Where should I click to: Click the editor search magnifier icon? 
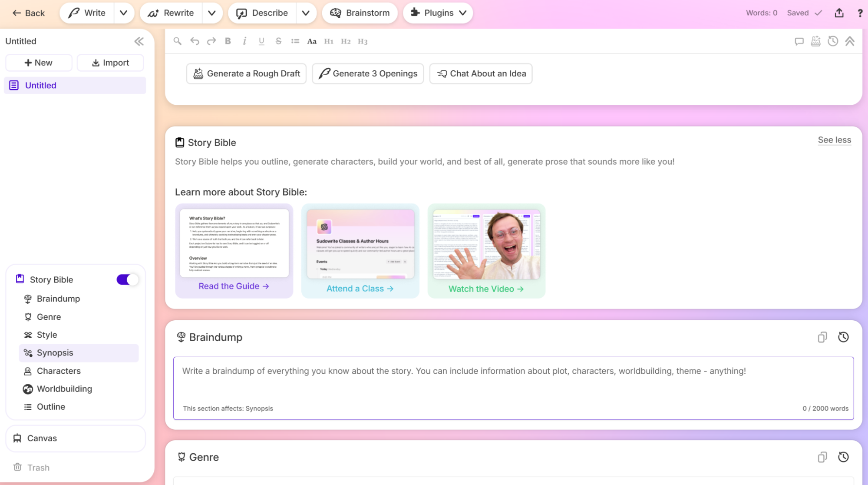tap(177, 41)
